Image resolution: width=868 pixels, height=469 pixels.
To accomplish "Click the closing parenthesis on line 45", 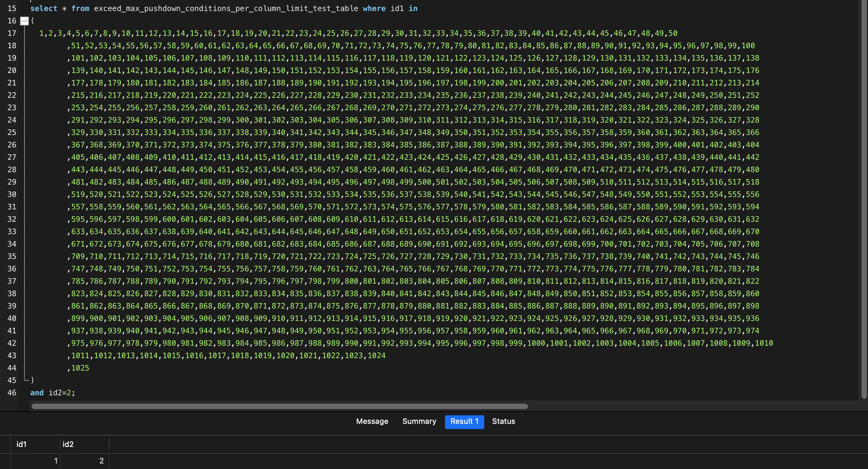I will tap(32, 380).
